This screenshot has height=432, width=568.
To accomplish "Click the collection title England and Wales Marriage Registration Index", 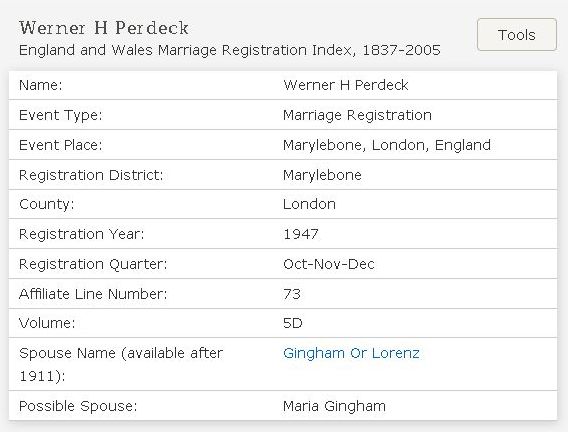I will point(229,50).
